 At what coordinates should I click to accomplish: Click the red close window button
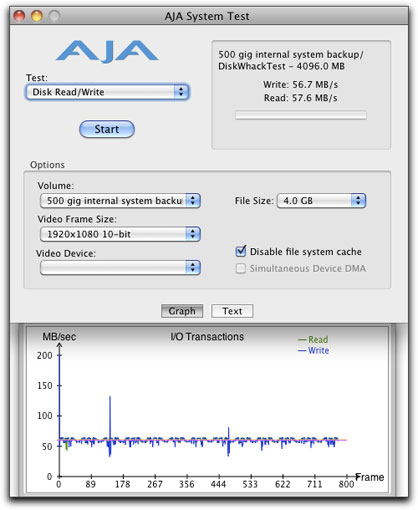tap(19, 16)
